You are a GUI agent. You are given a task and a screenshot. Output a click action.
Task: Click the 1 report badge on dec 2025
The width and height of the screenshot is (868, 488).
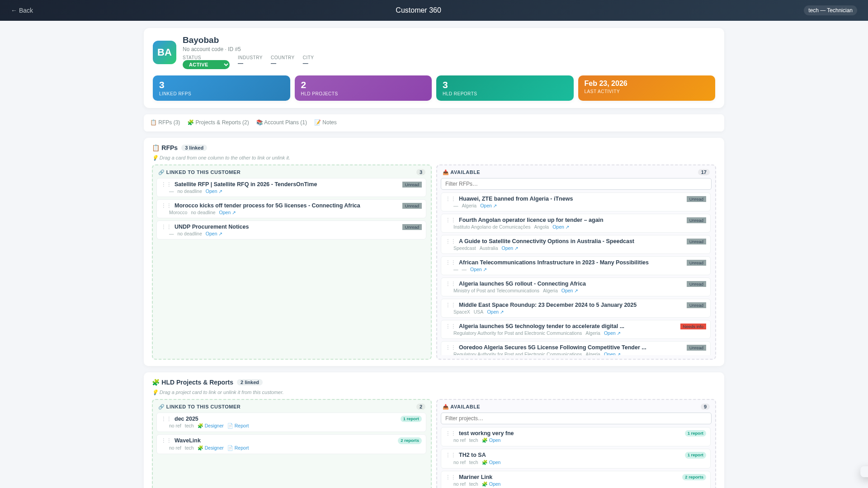411,419
